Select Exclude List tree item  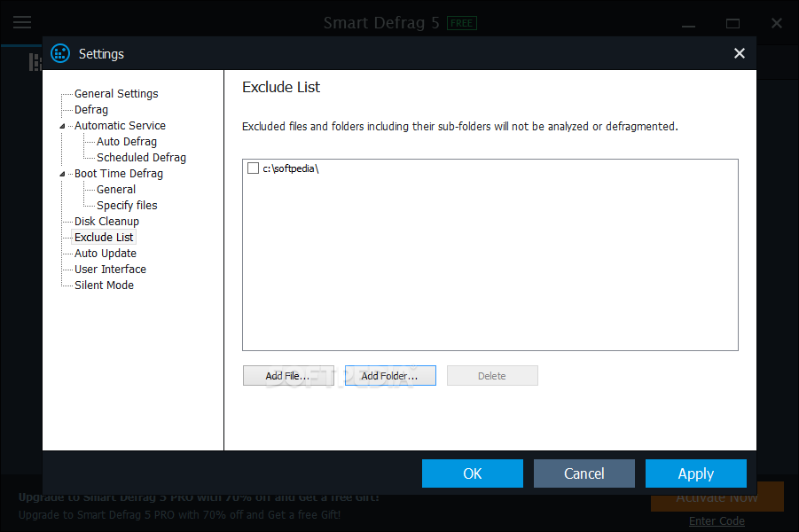(104, 237)
